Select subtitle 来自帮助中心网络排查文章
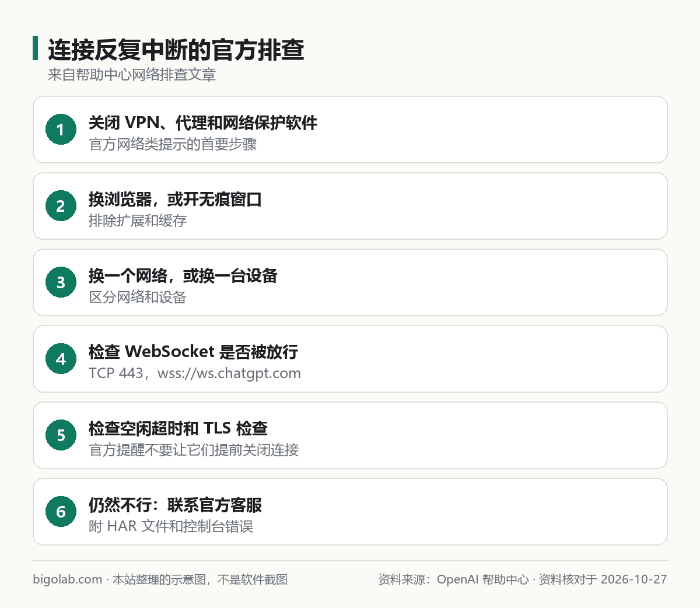The width and height of the screenshot is (700, 608). (132, 75)
